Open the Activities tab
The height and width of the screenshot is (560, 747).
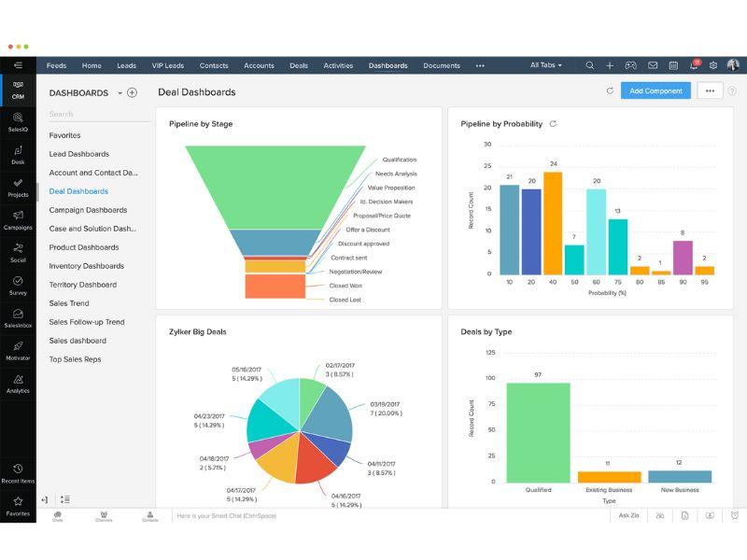(338, 65)
